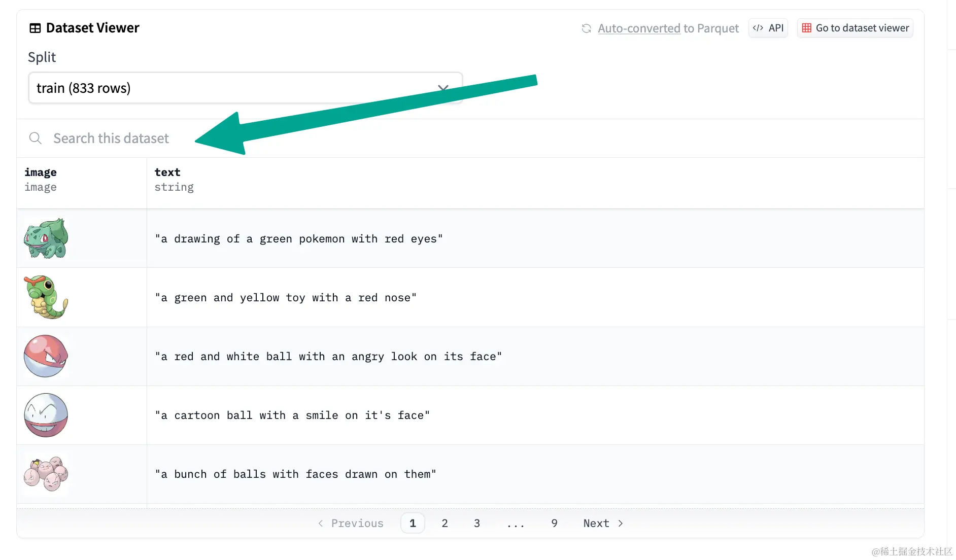Open the smiling Electrode ball thumbnail
956x560 pixels.
point(46,415)
